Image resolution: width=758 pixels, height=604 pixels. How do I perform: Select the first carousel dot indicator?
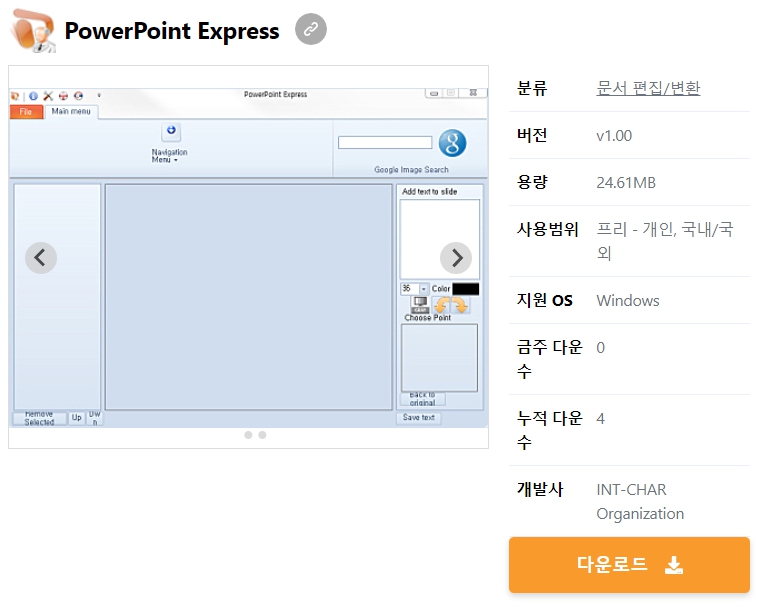coord(248,435)
